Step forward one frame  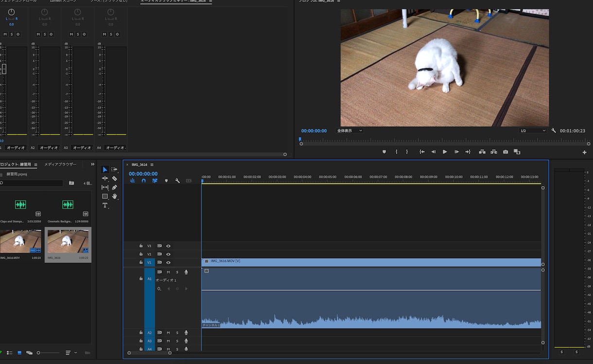(456, 152)
